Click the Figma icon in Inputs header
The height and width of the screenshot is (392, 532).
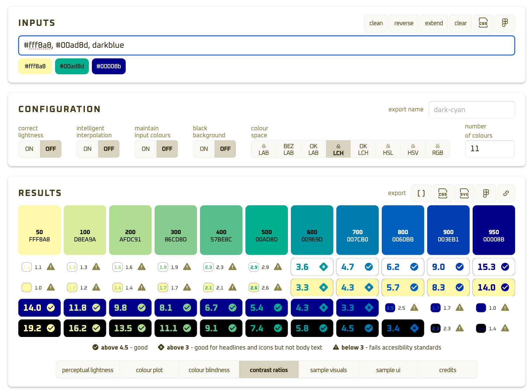point(504,23)
